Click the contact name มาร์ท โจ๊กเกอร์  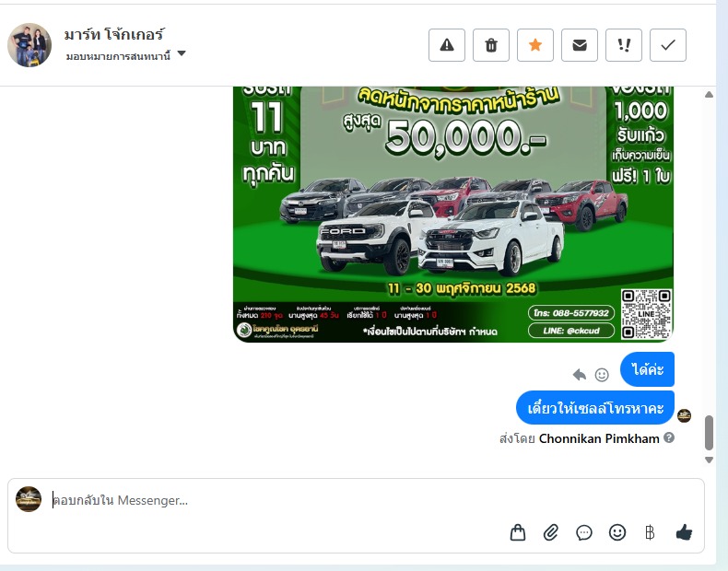[113, 34]
